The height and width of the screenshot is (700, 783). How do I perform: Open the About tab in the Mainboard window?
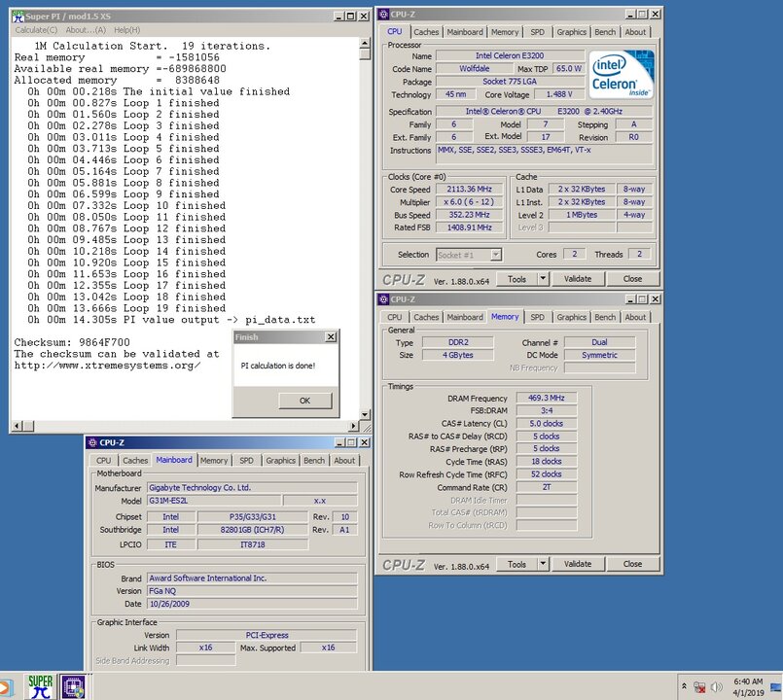pyautogui.click(x=344, y=460)
